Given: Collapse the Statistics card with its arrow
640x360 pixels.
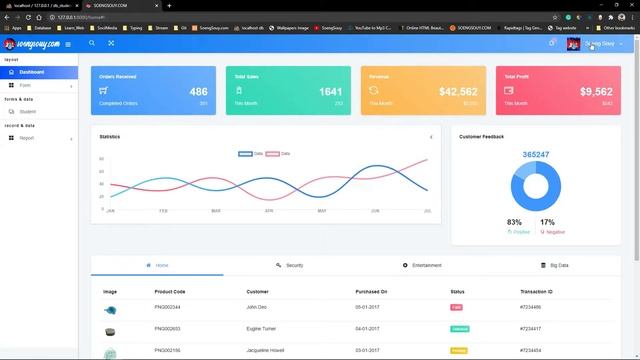Looking at the screenshot, I should (x=431, y=137).
